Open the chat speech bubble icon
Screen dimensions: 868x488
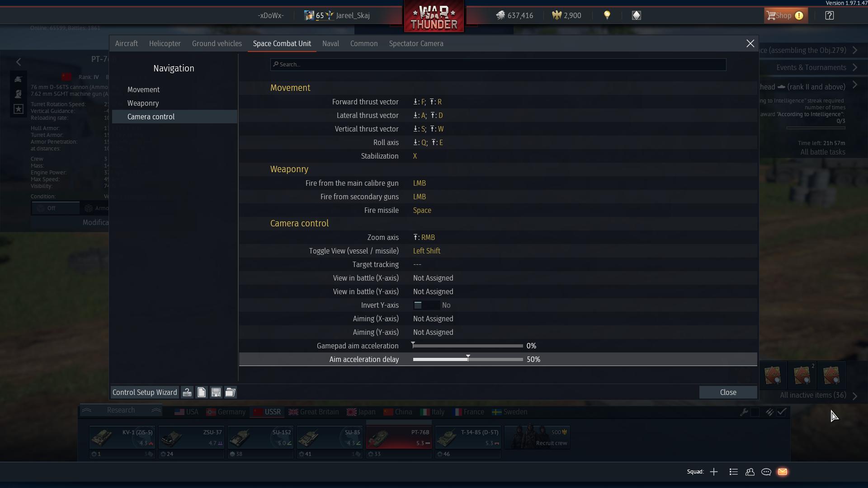766,472
